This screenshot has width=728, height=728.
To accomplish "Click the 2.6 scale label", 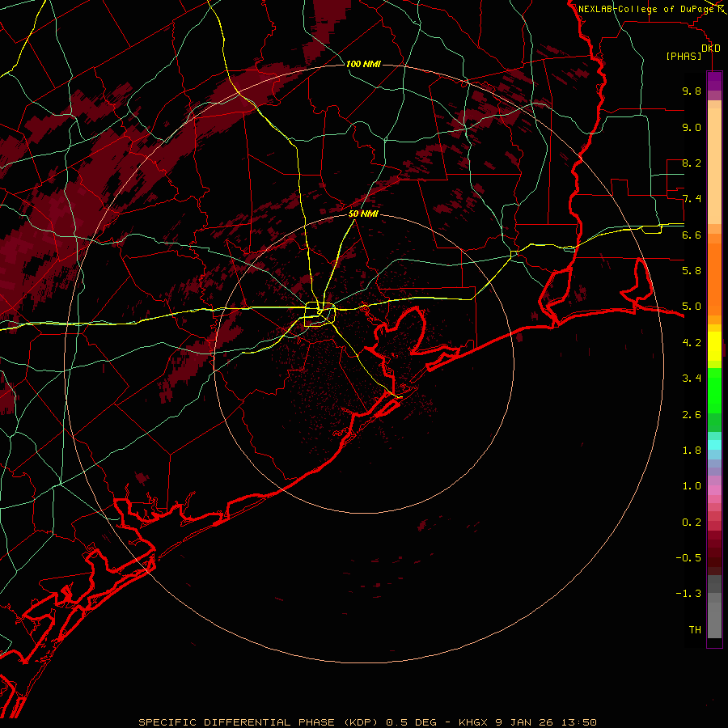I will [x=692, y=415].
